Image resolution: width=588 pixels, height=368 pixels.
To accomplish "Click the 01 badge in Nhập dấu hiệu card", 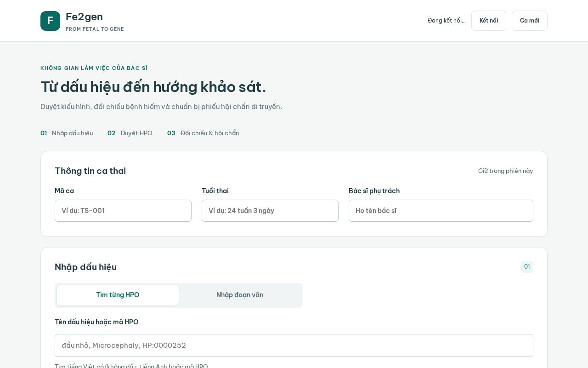I will pyautogui.click(x=527, y=267).
